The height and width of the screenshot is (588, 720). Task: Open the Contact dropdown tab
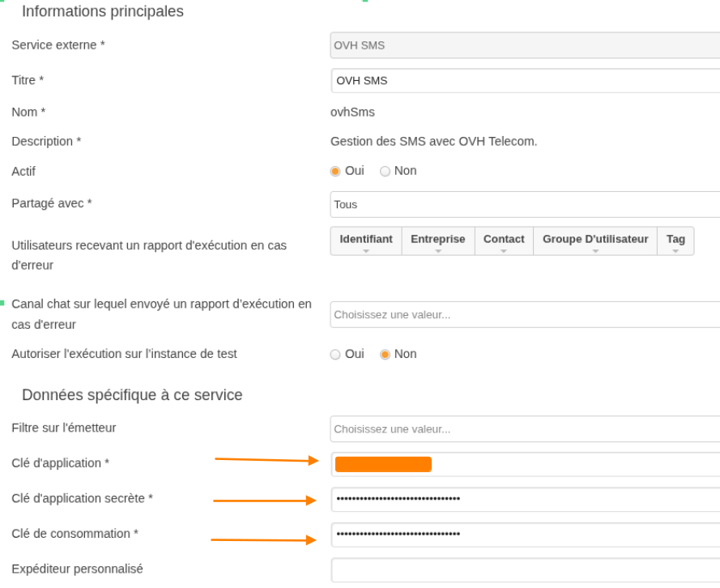click(504, 241)
